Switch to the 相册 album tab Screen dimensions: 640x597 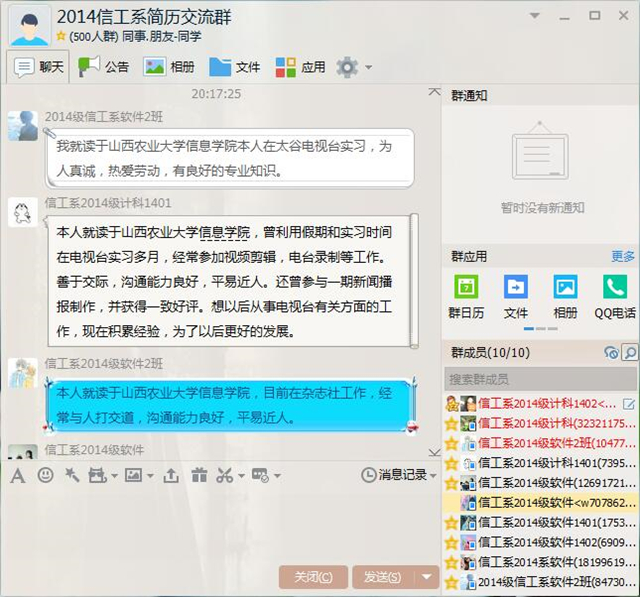(168, 67)
